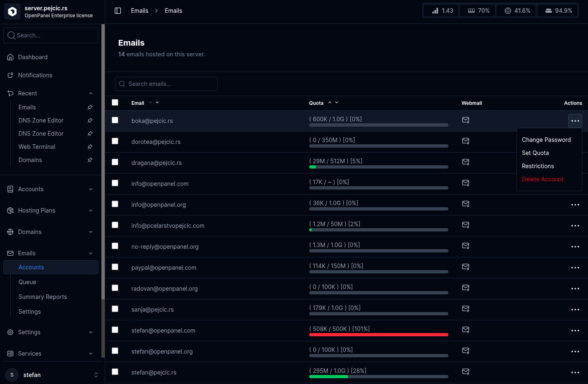Expand the Domains sidebar section
588x384 pixels.
[x=51, y=232]
